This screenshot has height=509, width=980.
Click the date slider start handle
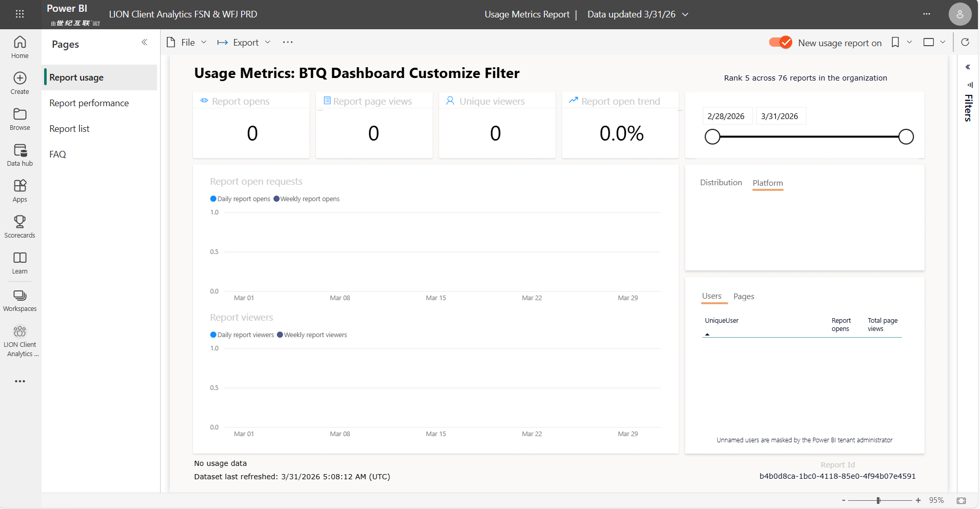pos(712,137)
